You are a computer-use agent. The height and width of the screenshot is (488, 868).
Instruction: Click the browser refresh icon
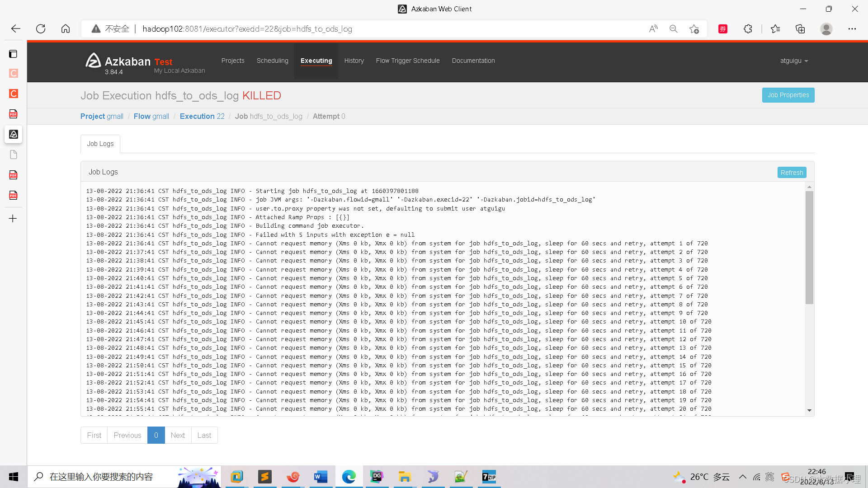pyautogui.click(x=41, y=29)
